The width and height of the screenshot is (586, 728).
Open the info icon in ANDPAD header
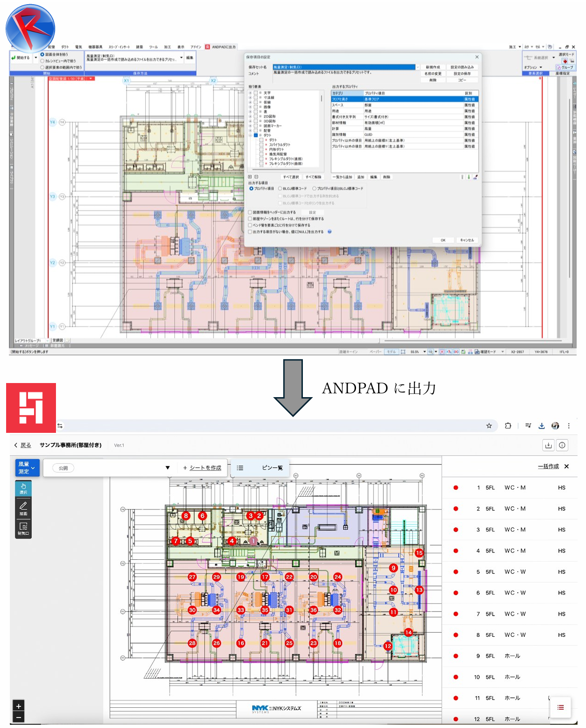pos(562,445)
